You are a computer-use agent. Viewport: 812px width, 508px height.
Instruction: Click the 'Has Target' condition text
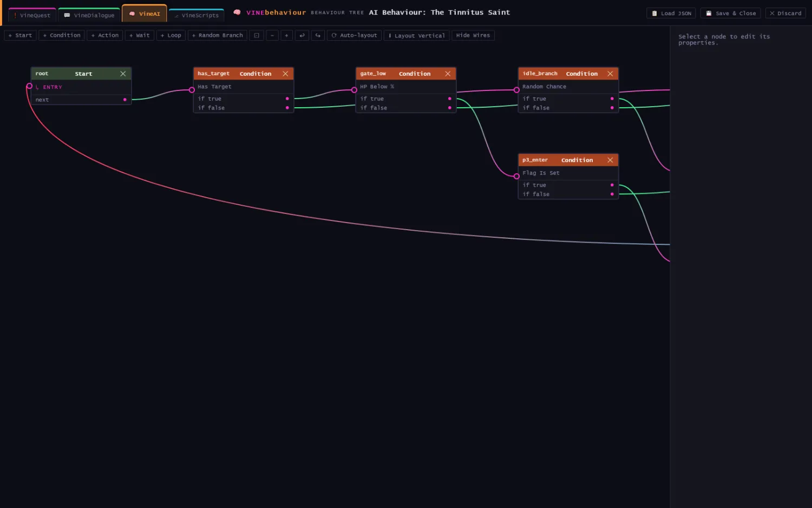click(x=214, y=87)
